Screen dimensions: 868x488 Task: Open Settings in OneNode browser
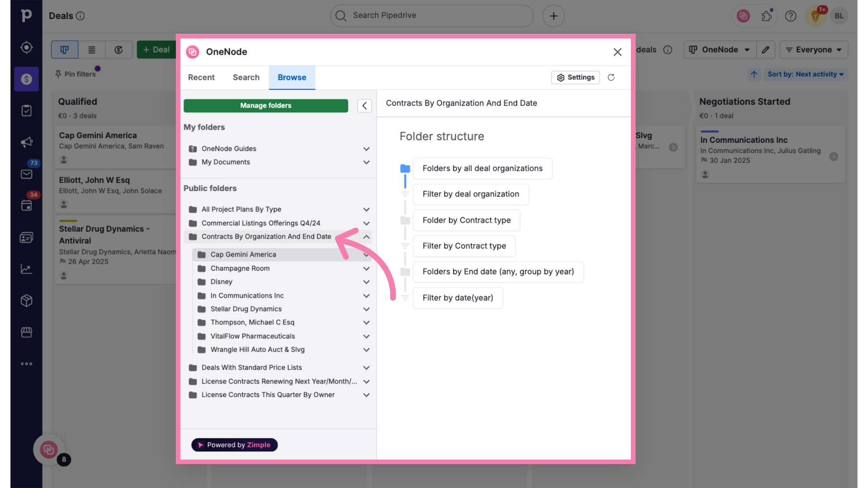tap(576, 77)
